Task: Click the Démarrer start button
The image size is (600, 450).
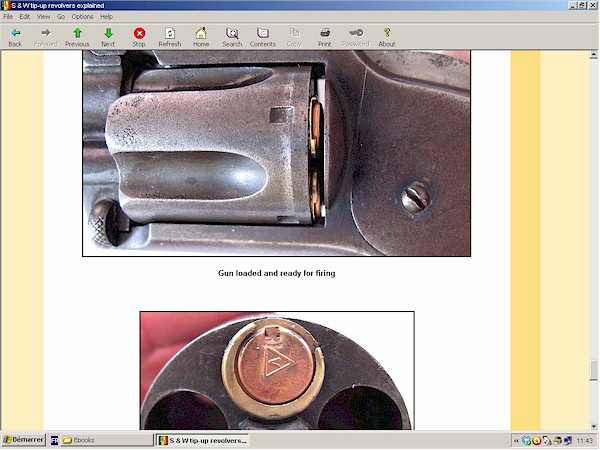Action: click(x=23, y=440)
